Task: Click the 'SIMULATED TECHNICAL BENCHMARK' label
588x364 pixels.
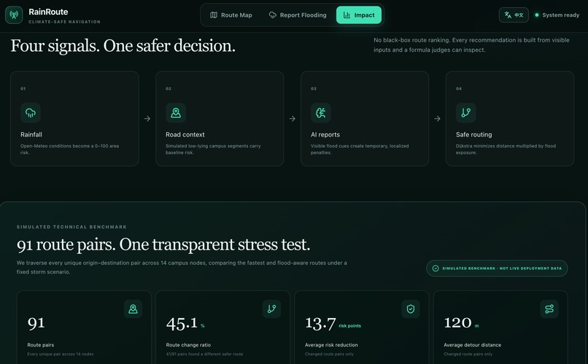Action: [x=71, y=227]
